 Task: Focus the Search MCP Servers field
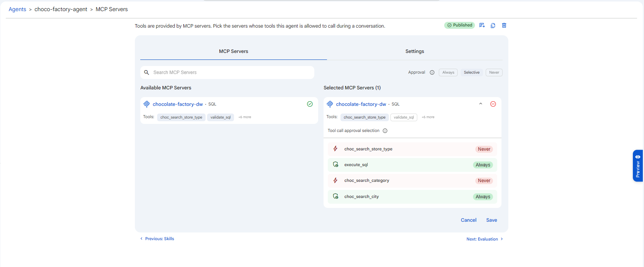pyautogui.click(x=227, y=73)
